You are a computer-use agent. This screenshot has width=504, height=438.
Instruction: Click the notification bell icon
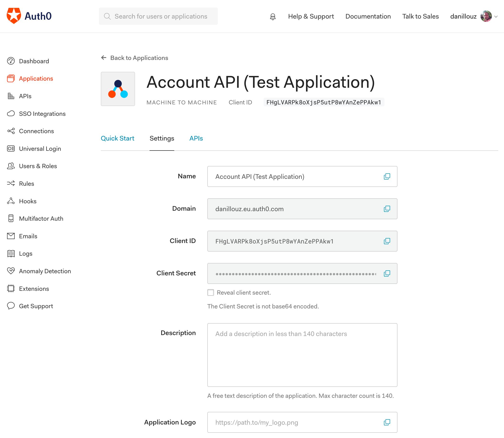pos(273,17)
